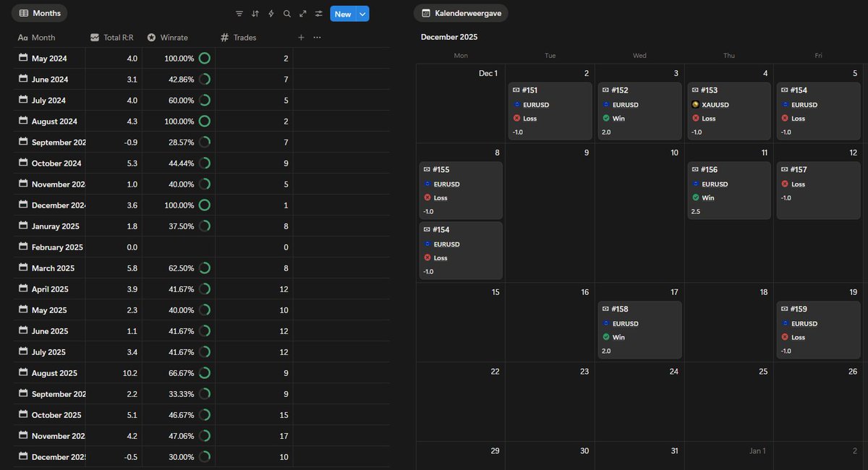Click green Win check icon on #158

click(x=607, y=337)
